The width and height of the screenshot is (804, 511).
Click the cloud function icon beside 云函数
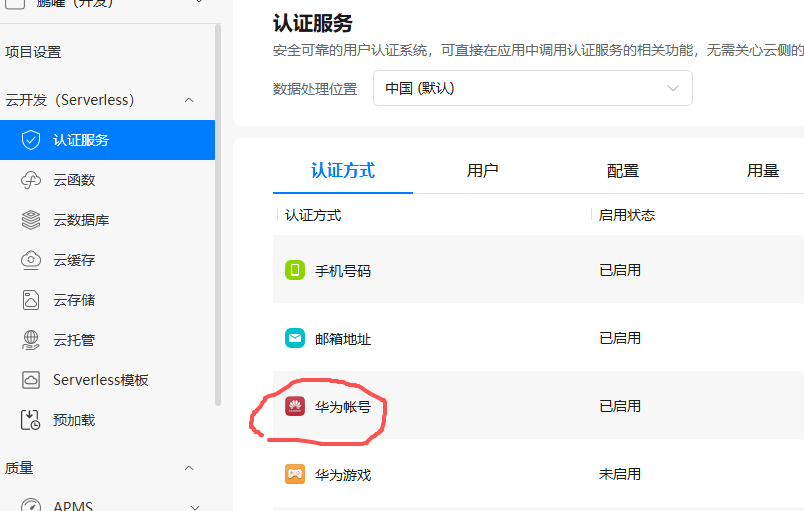pyautogui.click(x=31, y=180)
